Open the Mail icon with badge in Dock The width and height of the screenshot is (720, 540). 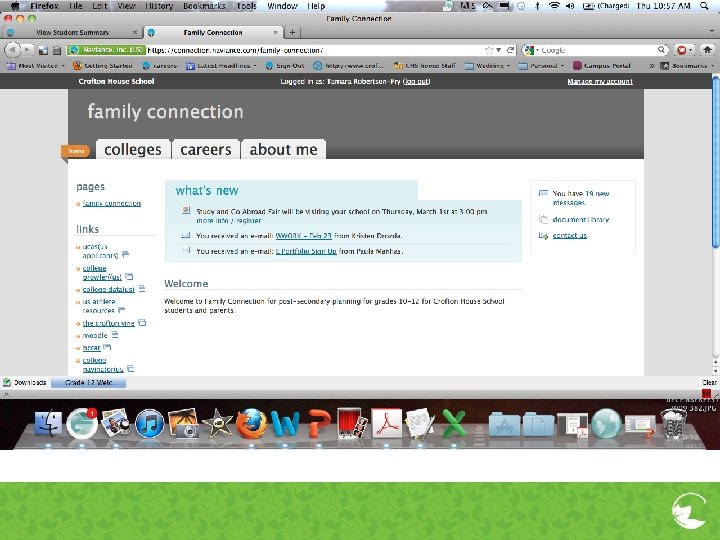point(82,423)
